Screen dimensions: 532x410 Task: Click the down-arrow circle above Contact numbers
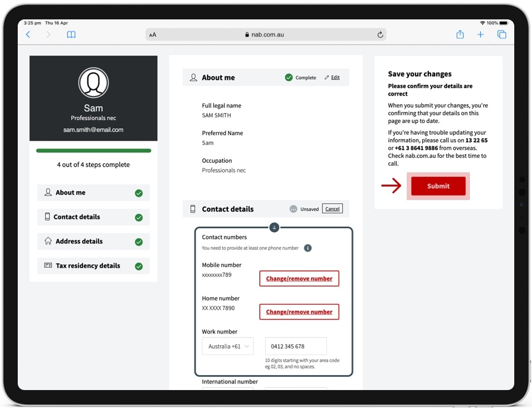point(274,227)
